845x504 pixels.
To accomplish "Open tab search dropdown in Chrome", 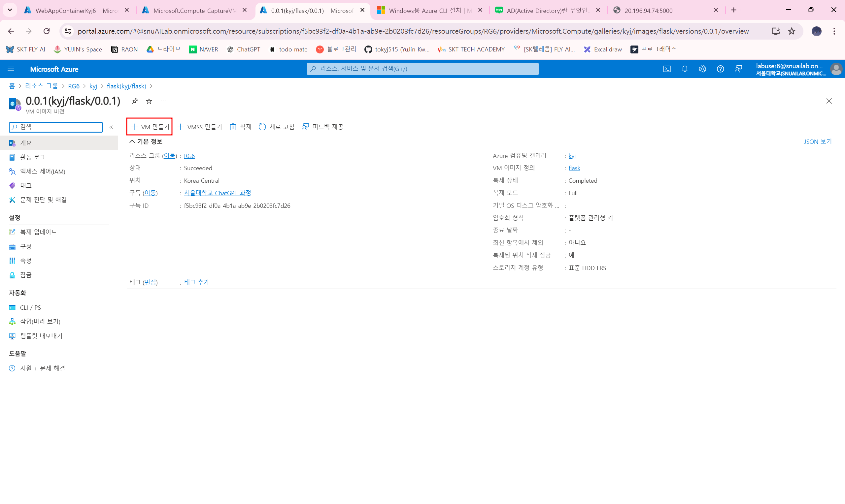I will [x=10, y=10].
